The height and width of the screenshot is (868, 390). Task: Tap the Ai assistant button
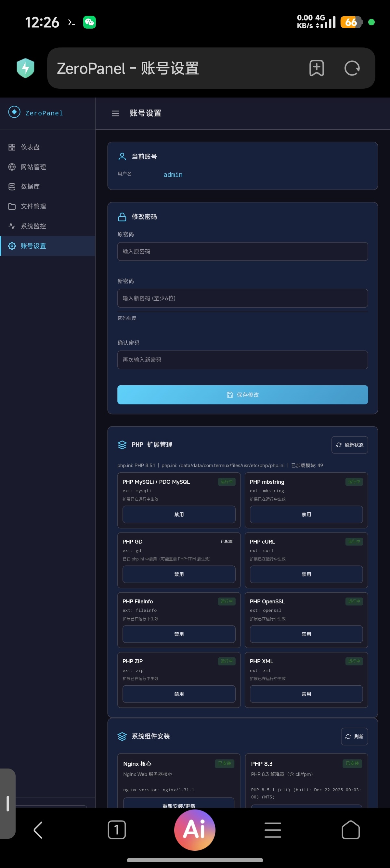click(195, 830)
